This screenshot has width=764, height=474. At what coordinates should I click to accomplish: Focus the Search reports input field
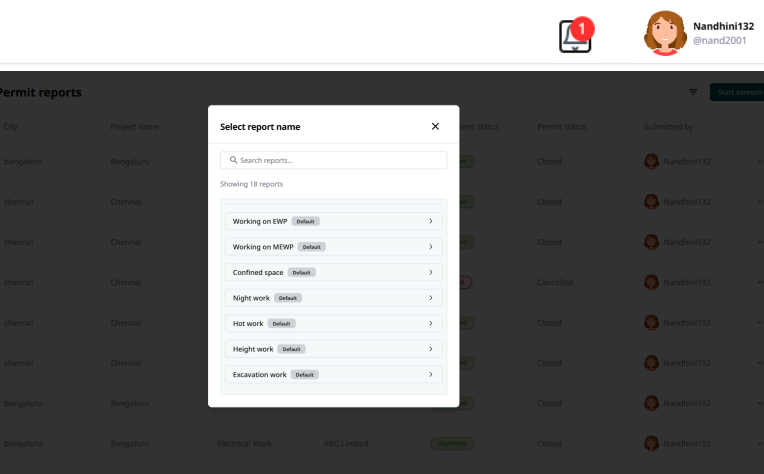click(x=334, y=160)
